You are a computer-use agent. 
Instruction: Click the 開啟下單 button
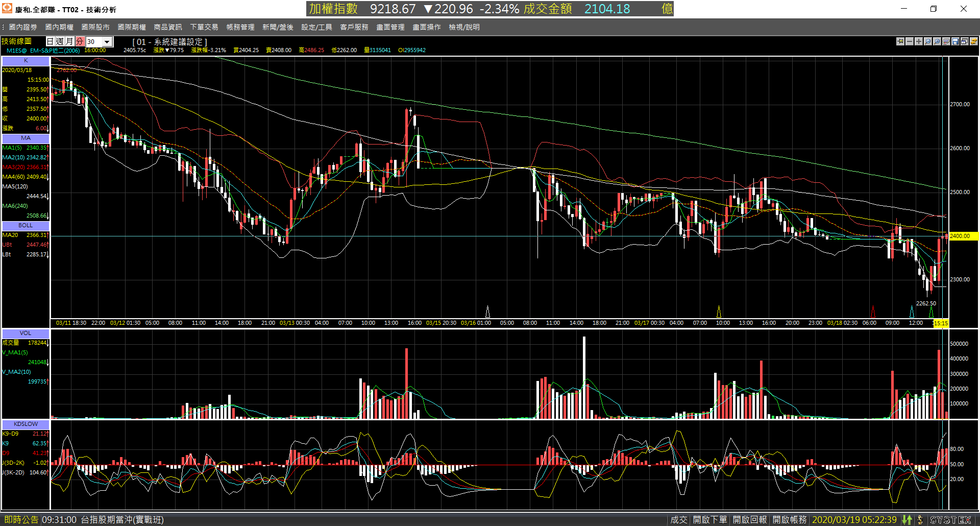click(x=710, y=520)
